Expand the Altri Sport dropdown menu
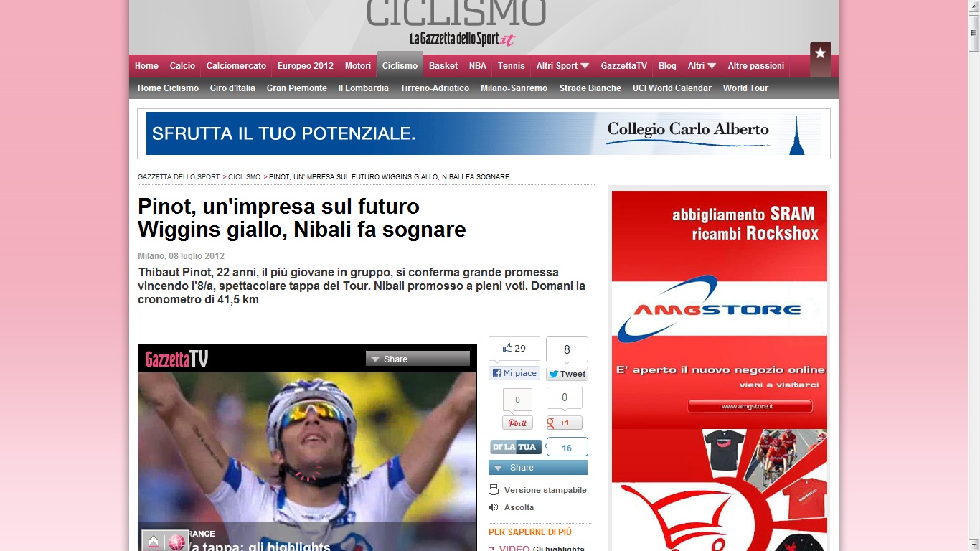 coord(562,66)
